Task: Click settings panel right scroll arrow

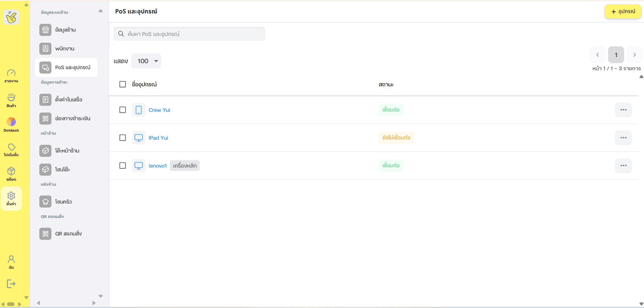Action: click(x=94, y=303)
